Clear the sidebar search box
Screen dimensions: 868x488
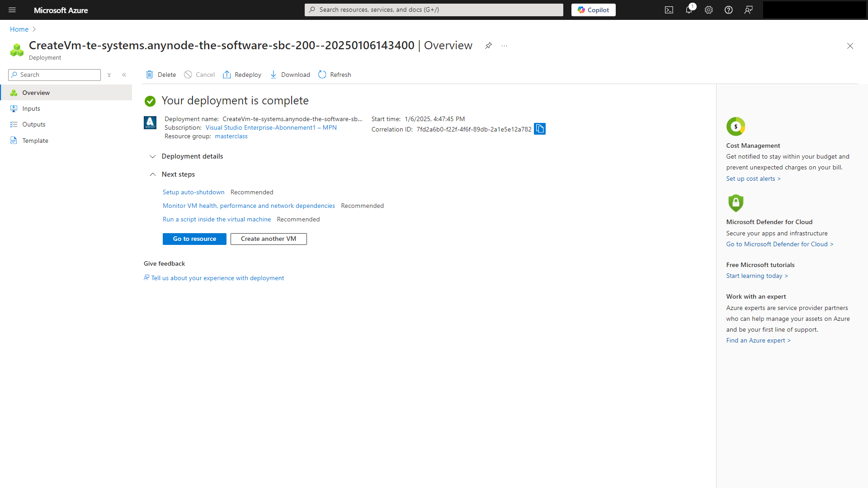(109, 75)
